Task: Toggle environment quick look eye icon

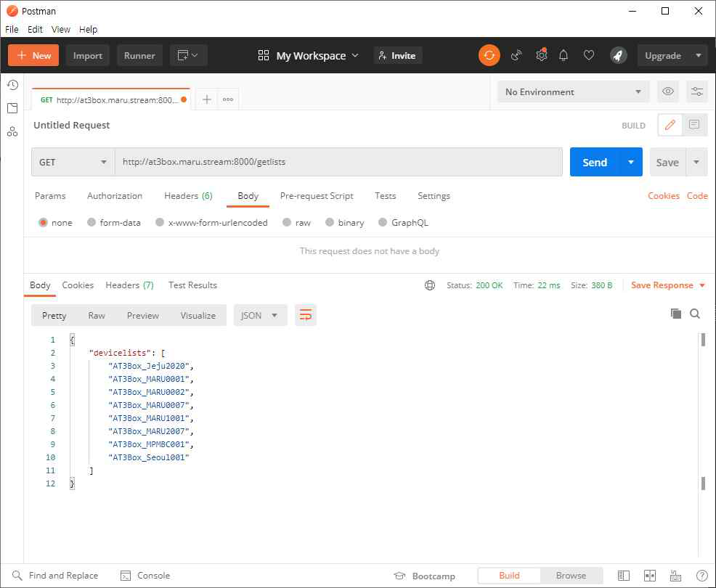Action: 667,91
